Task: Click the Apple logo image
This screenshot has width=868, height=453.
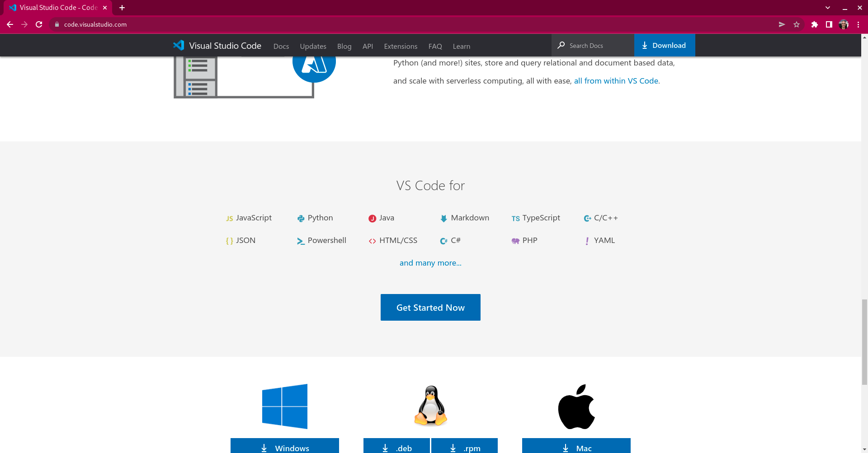Action: 576,406
